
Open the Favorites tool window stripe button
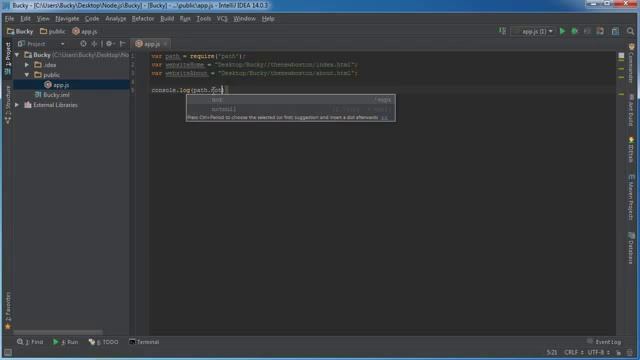8,311
